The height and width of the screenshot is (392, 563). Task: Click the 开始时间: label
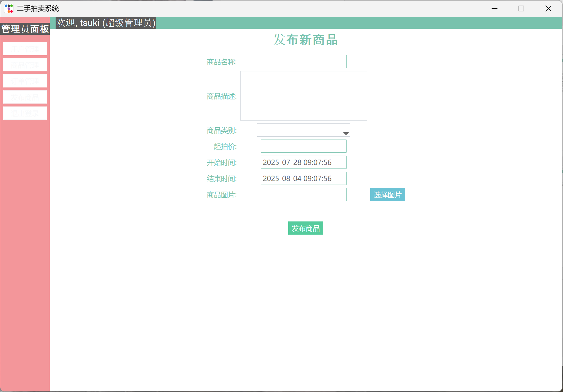point(222,163)
